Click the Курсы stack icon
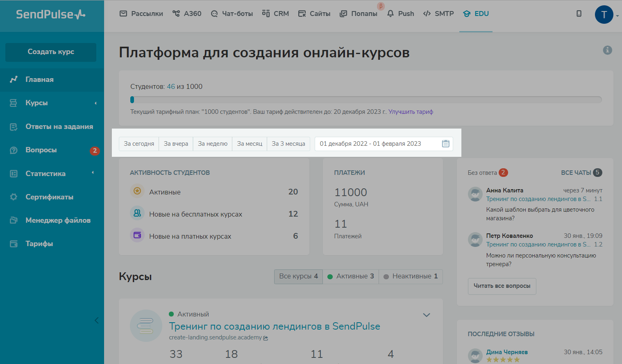Viewport: 622px width, 364px height. pos(14,103)
